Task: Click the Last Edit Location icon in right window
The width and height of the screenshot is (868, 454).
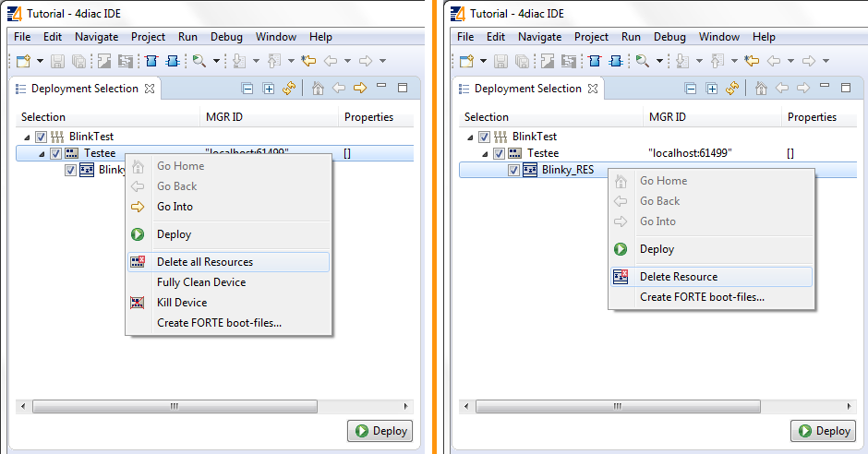Action: [751, 61]
